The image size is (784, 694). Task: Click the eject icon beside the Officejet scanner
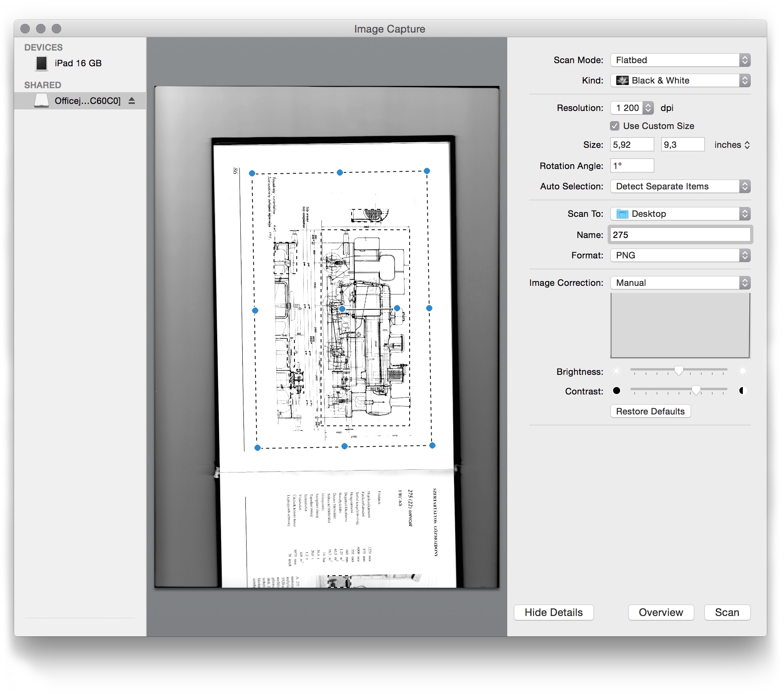point(132,101)
